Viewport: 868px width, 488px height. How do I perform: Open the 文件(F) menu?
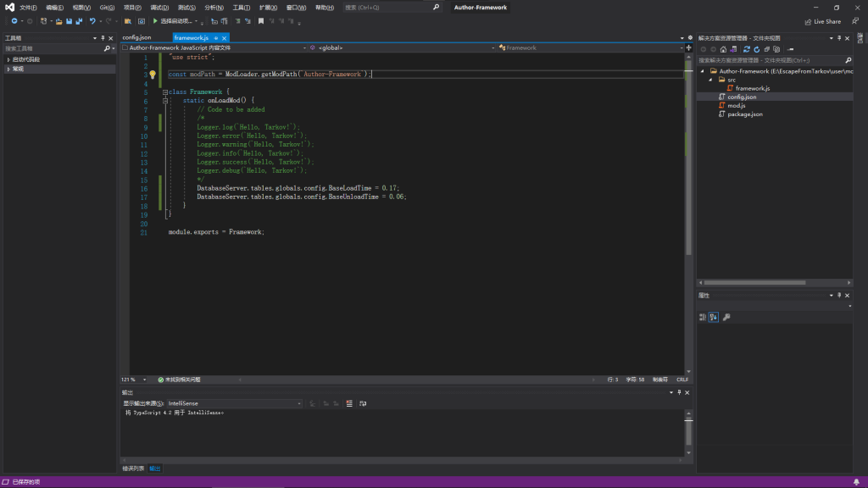pos(28,8)
